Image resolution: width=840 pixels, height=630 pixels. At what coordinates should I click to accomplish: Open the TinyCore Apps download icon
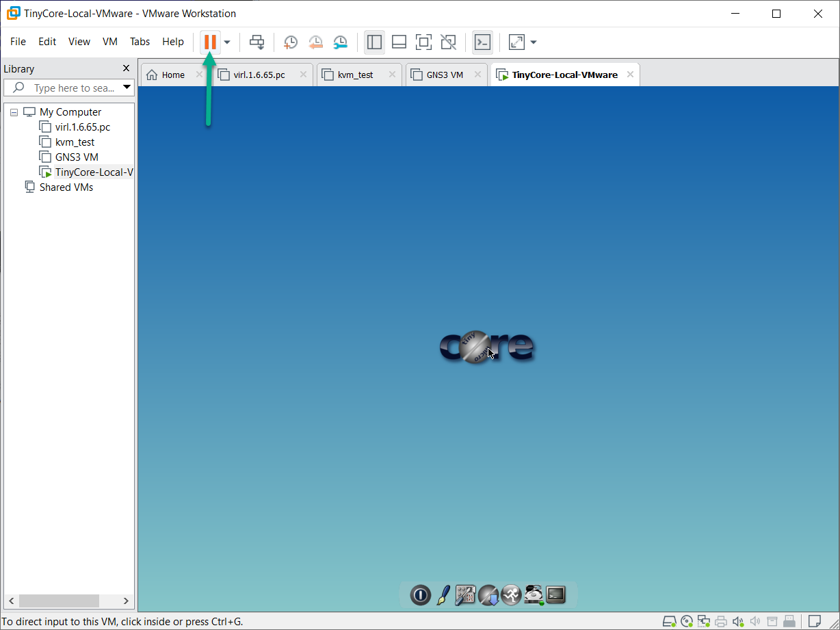488,595
